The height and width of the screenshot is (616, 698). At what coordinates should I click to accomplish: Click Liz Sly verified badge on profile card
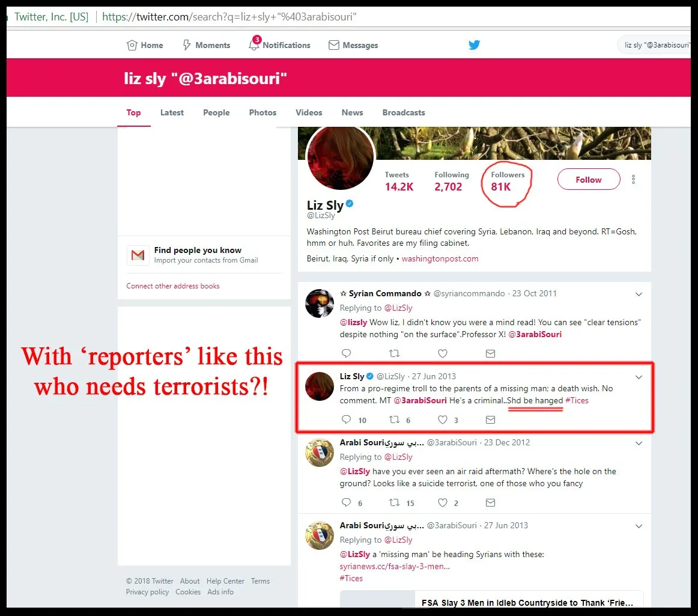350,204
